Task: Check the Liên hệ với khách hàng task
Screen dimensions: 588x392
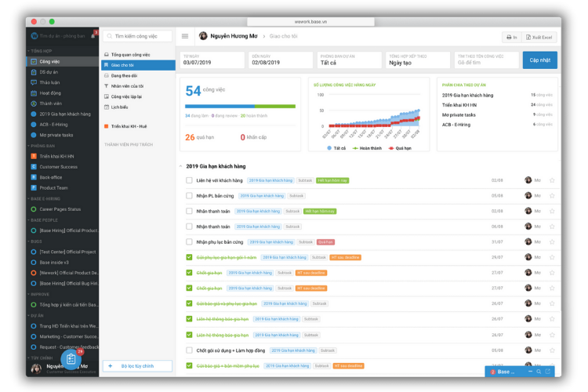Action: click(x=189, y=180)
